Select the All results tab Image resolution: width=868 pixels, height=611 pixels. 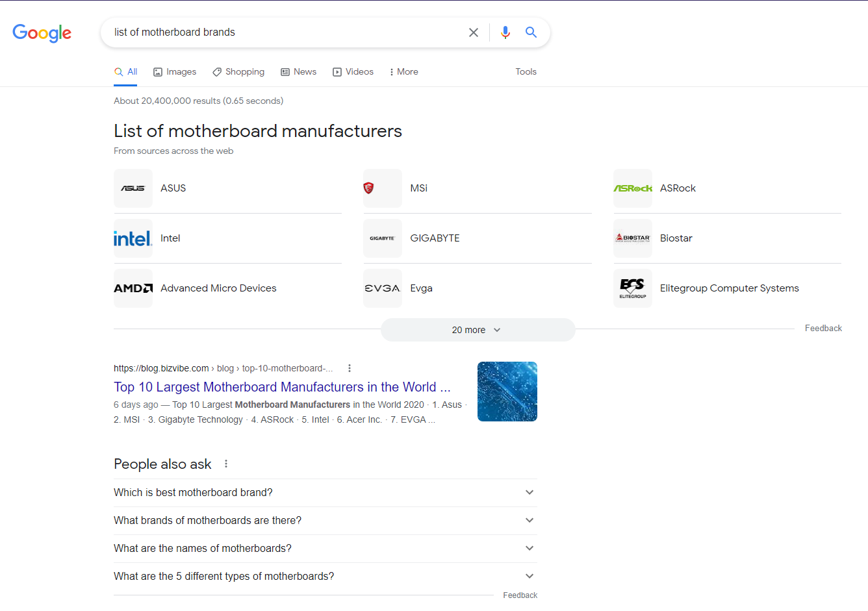(x=125, y=72)
